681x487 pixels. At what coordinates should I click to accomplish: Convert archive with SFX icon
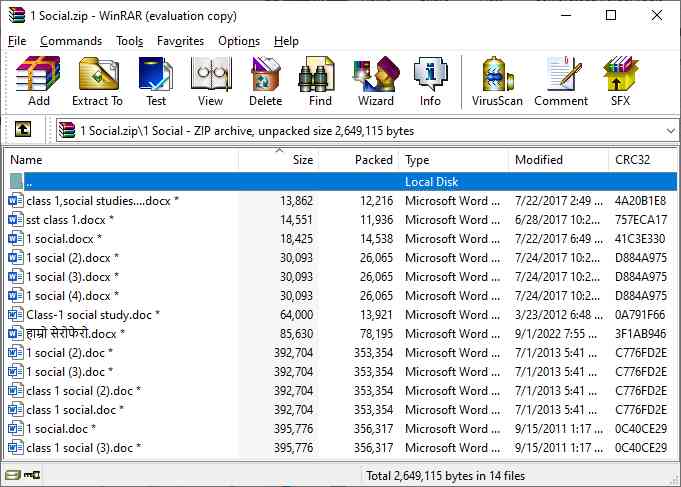[x=620, y=81]
